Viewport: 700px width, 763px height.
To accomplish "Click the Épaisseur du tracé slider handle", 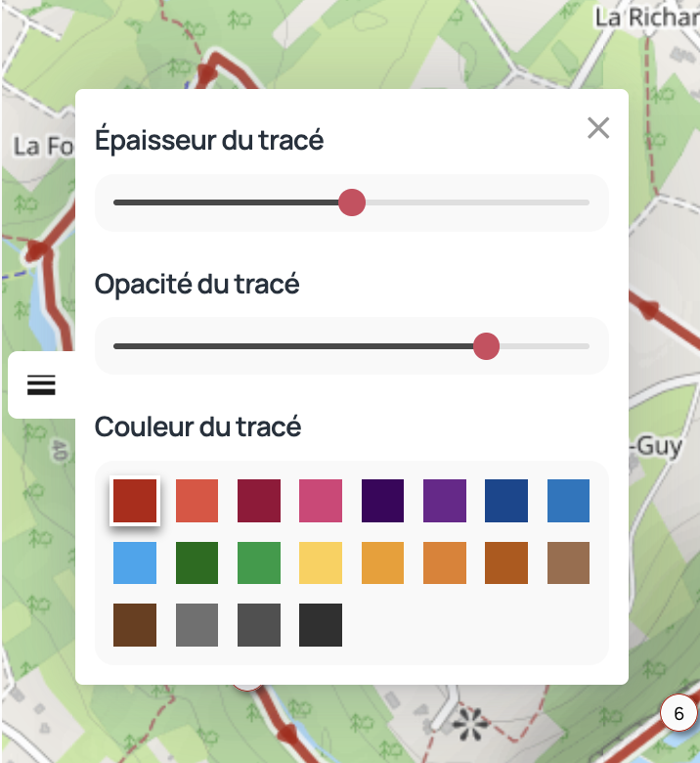I will [x=352, y=202].
